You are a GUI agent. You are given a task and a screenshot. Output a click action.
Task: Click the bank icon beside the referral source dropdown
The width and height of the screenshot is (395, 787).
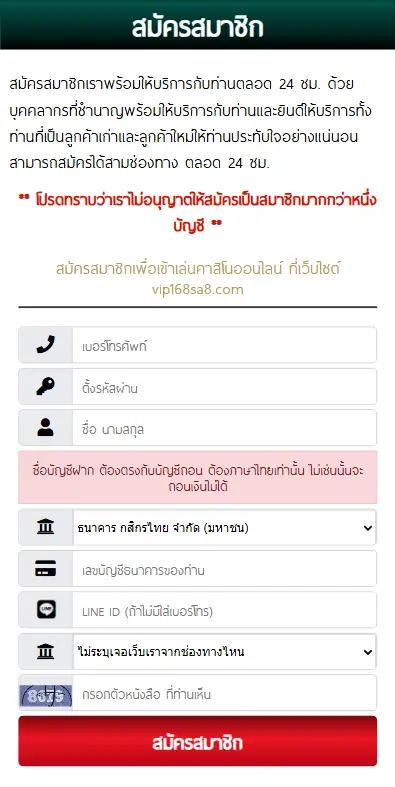(x=46, y=651)
